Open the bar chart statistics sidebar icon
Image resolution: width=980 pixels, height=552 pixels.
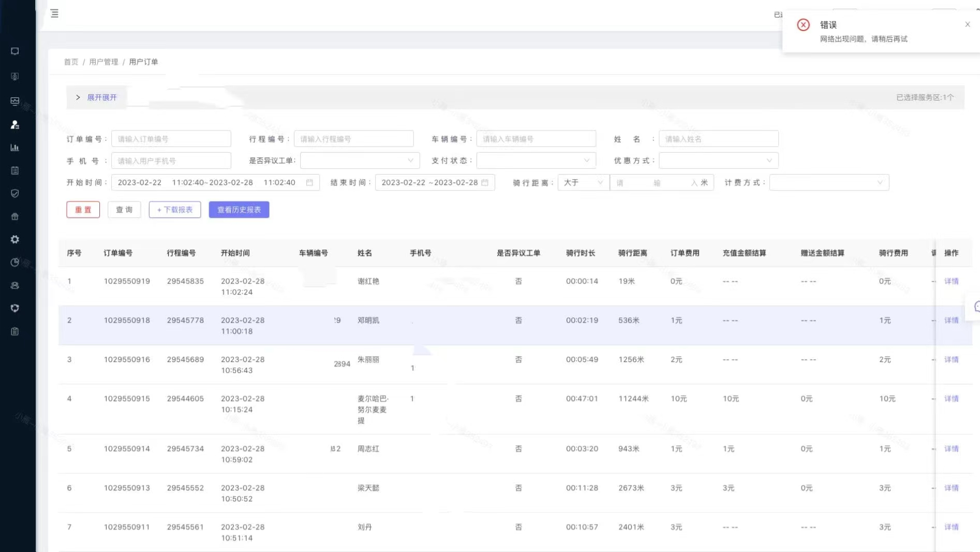15,148
